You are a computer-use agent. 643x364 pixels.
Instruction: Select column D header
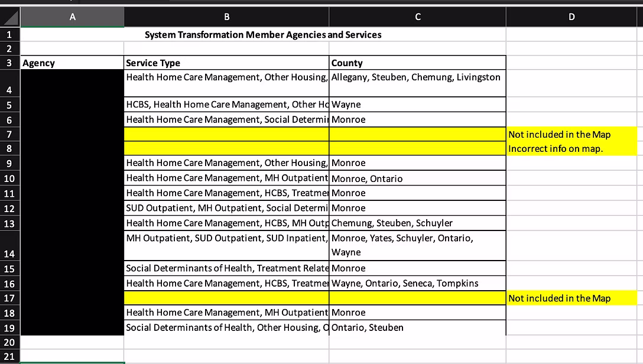pos(571,17)
